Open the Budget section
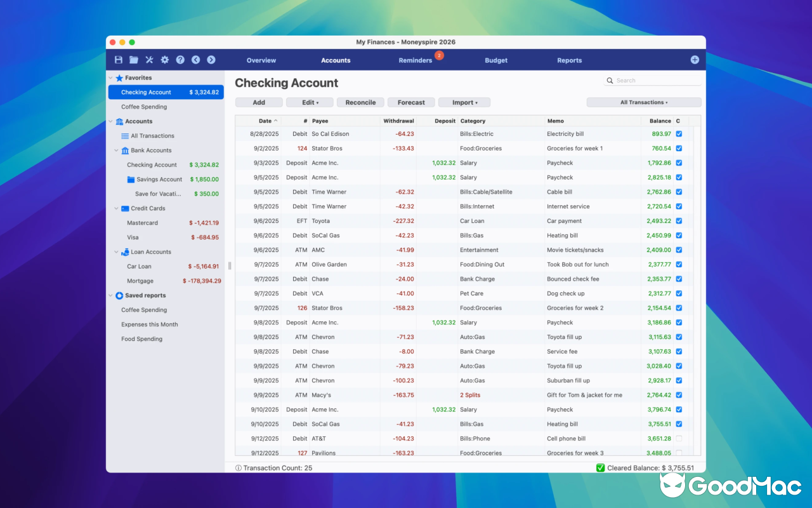 [x=496, y=60]
